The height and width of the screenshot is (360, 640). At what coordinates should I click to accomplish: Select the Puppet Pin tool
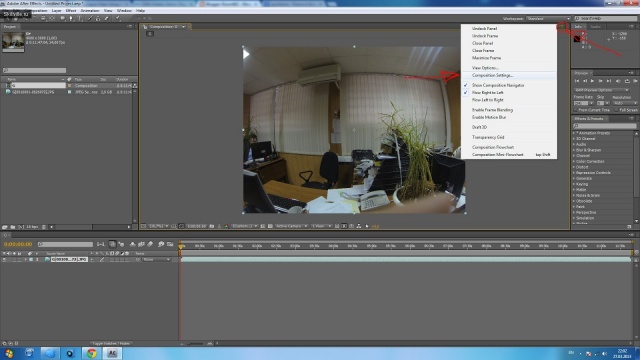click(x=118, y=18)
